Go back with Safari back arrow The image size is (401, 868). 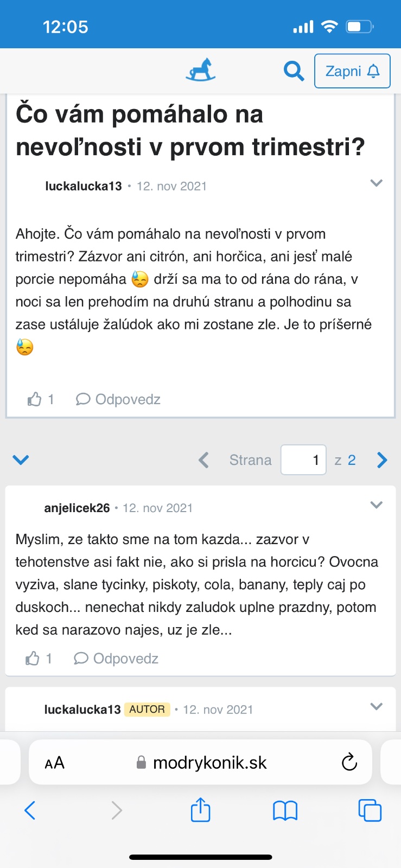click(30, 810)
